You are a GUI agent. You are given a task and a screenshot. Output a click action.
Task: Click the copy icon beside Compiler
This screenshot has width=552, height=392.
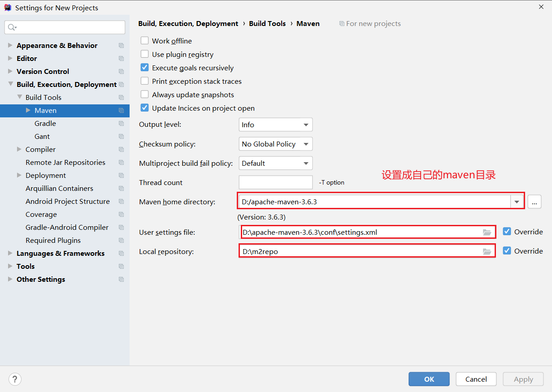121,149
